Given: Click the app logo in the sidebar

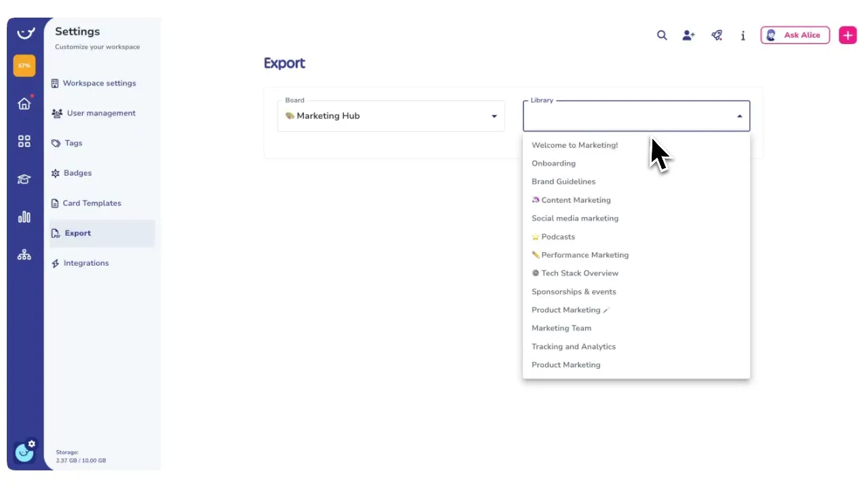Looking at the screenshot, I should point(25,33).
